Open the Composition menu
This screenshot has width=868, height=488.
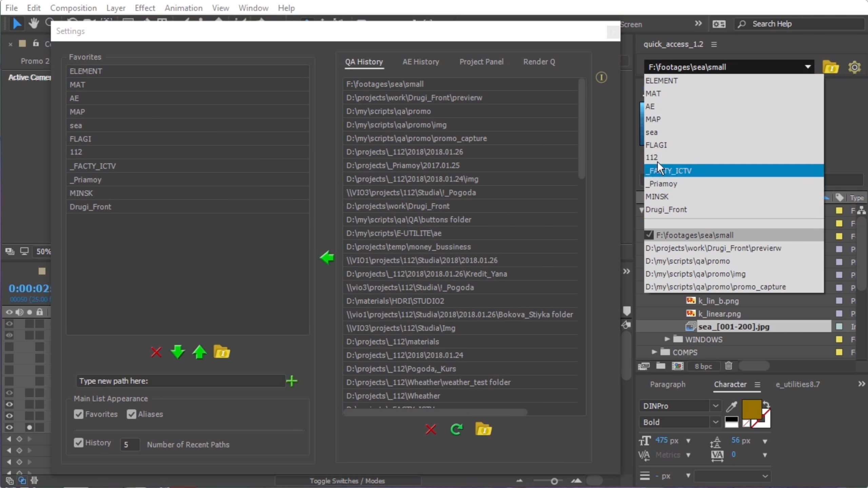pyautogui.click(x=73, y=8)
